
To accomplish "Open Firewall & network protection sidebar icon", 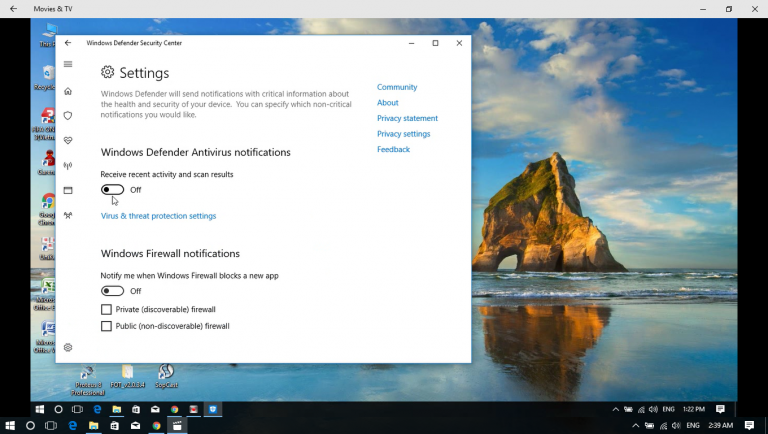I will pos(68,166).
